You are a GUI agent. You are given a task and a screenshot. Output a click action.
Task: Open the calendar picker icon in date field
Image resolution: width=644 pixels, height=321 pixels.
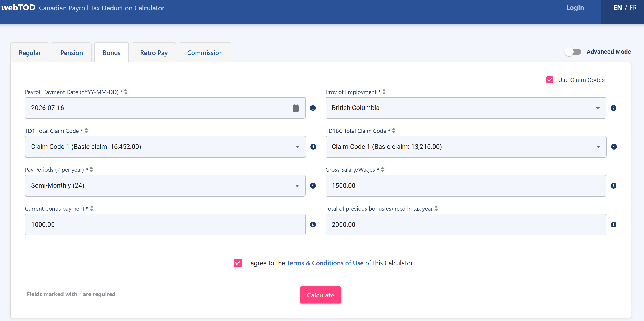click(296, 108)
